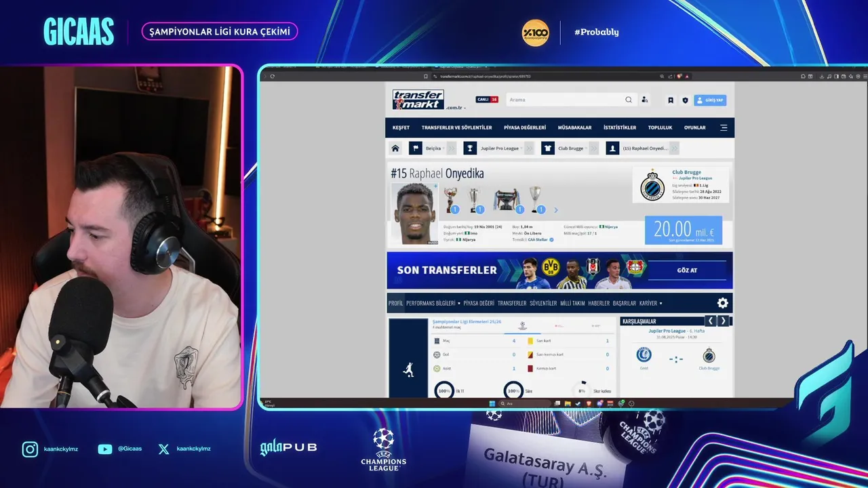Open the İSTATİSTİKLER menu
The width and height of the screenshot is (868, 488).
(x=620, y=127)
